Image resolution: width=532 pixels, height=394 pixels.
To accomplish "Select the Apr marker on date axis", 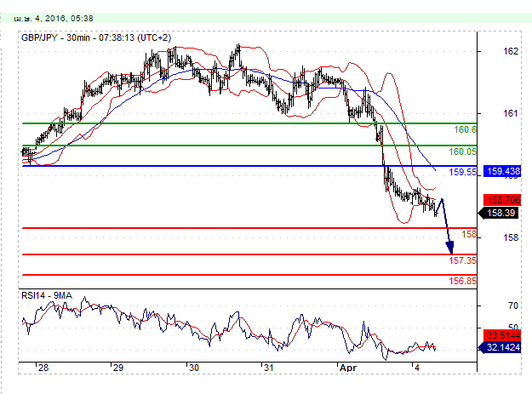I will point(347,368).
